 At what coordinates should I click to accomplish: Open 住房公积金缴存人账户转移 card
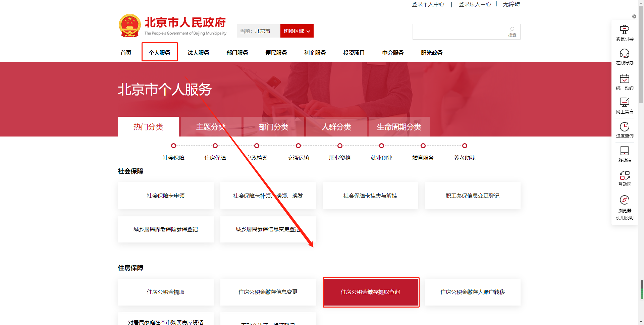click(x=473, y=292)
